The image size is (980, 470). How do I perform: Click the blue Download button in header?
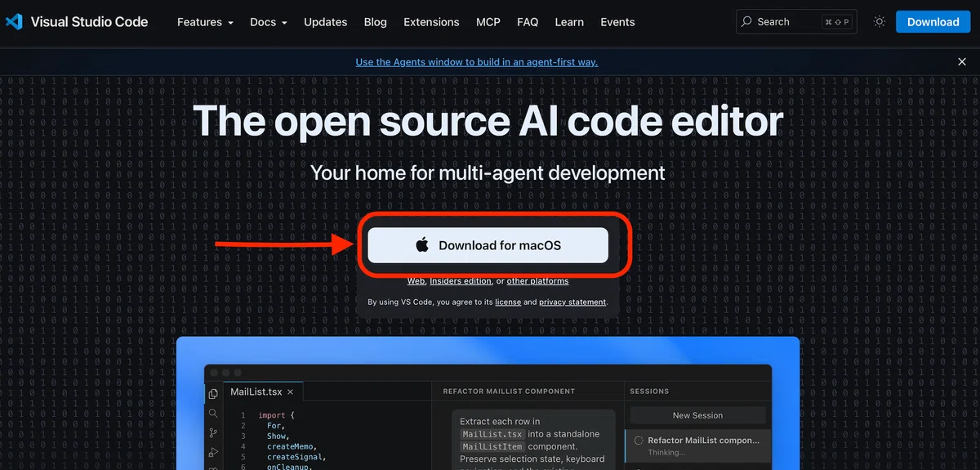933,22
